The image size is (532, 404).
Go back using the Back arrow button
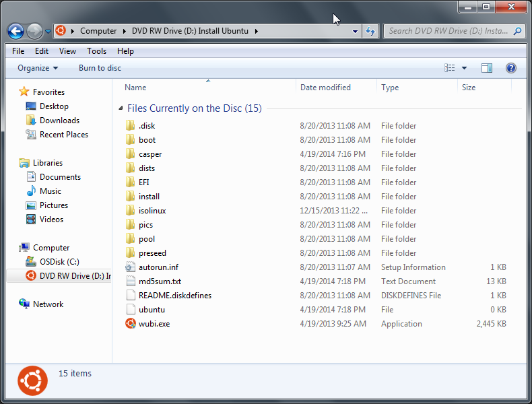[x=15, y=31]
